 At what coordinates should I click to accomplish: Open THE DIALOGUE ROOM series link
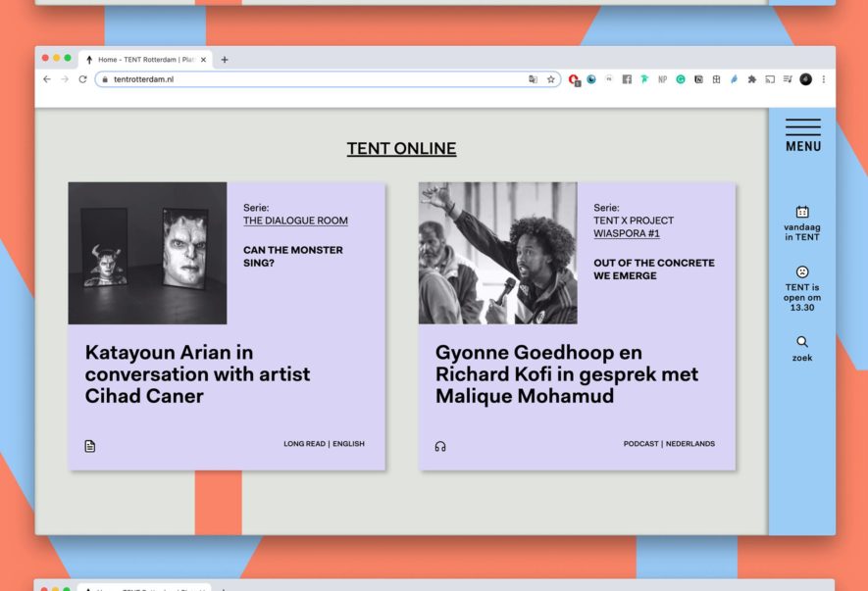click(295, 221)
